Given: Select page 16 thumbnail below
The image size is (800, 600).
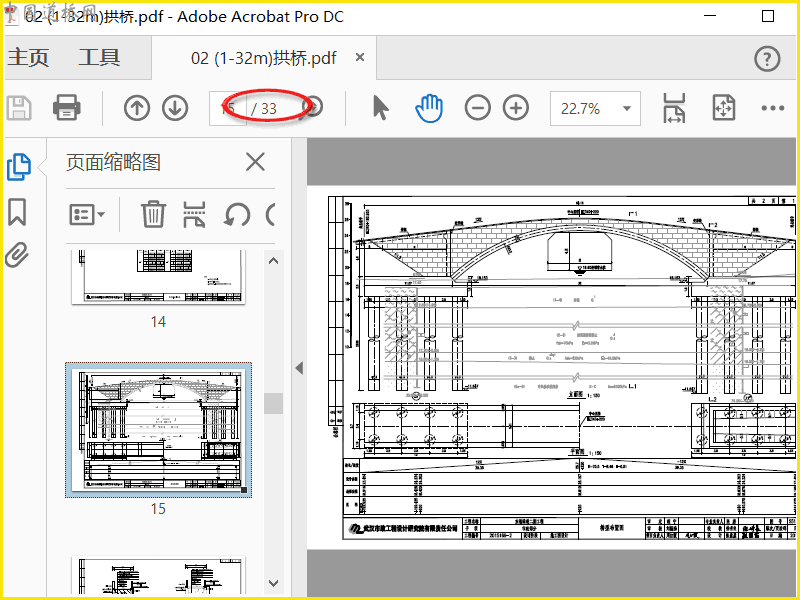Looking at the screenshot, I should pyautogui.click(x=158, y=576).
